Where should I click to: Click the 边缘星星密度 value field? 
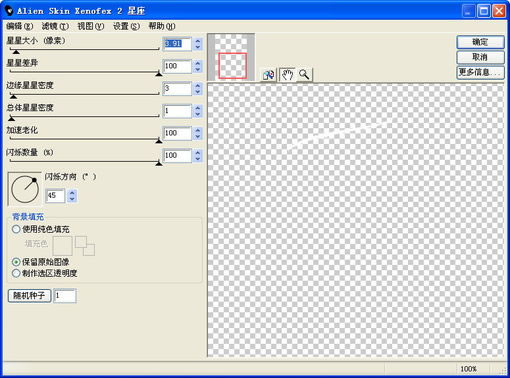coord(177,89)
